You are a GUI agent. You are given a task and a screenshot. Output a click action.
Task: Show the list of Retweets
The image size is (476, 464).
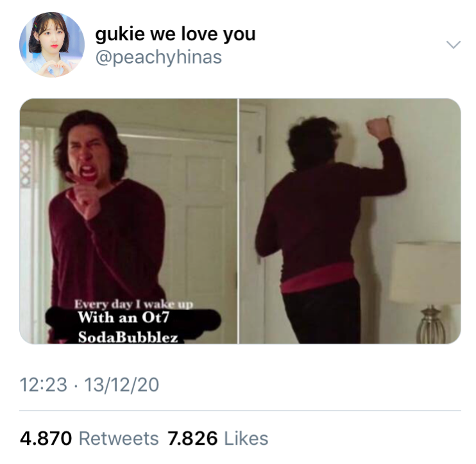tap(119, 438)
